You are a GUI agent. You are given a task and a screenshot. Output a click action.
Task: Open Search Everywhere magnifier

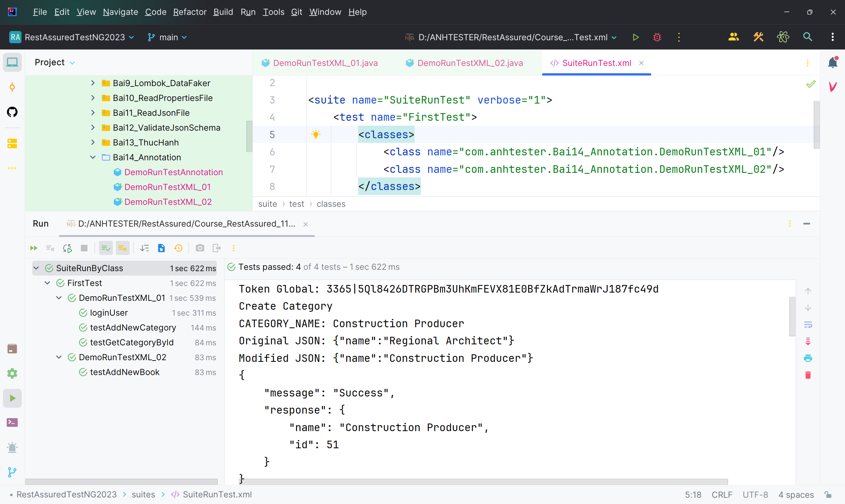click(808, 37)
